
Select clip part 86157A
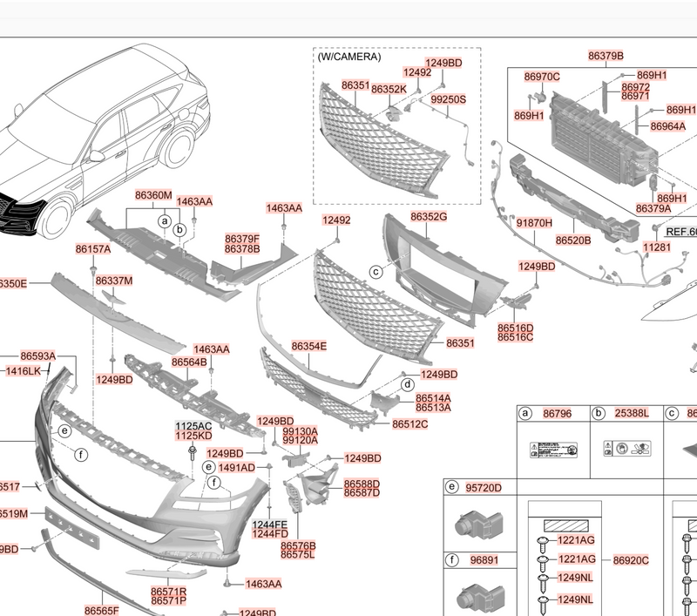click(x=93, y=249)
